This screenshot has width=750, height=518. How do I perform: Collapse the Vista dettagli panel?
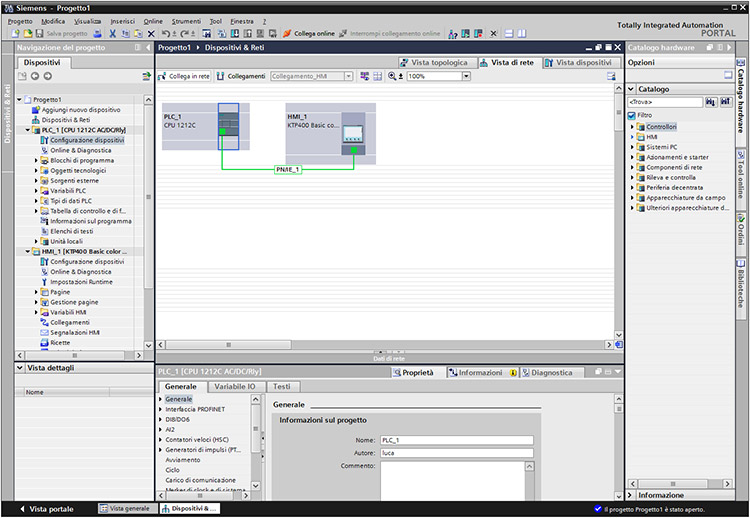20,368
